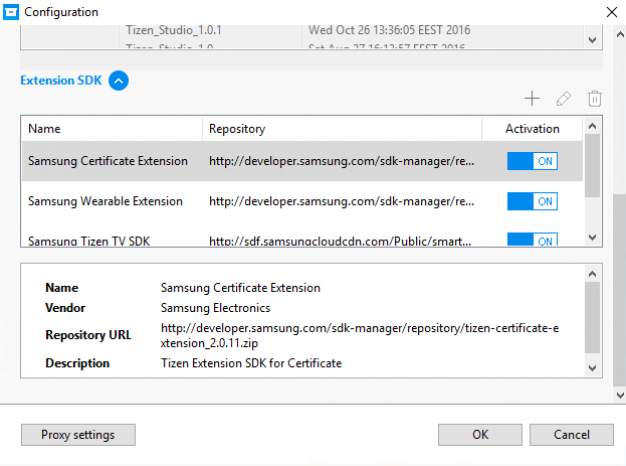
Task: Toggle Samsung Tizen TV SDK activation
Action: coord(532,241)
